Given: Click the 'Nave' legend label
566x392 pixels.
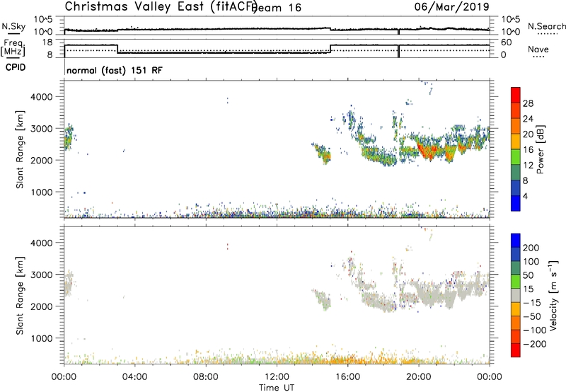Looking at the screenshot, I should [x=538, y=50].
